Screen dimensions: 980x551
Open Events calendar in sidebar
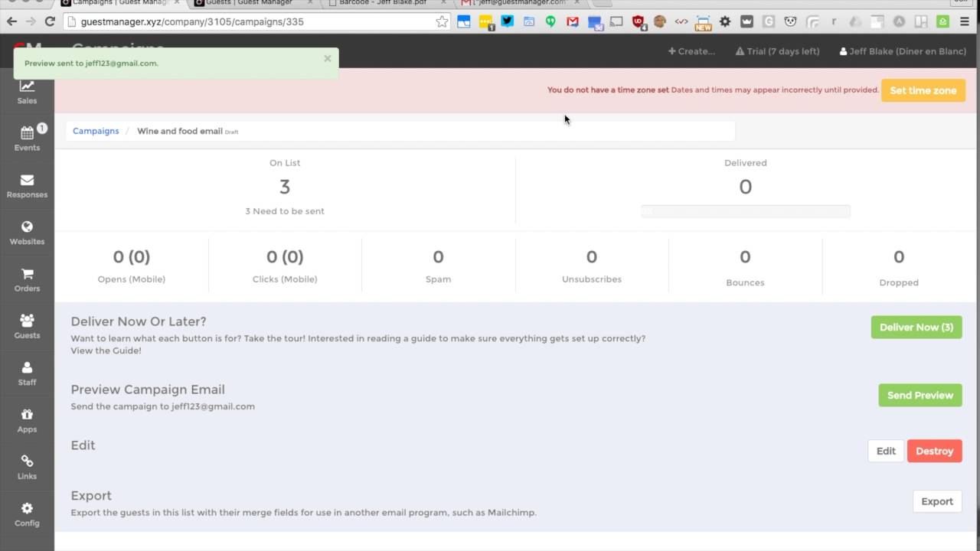pos(27,139)
